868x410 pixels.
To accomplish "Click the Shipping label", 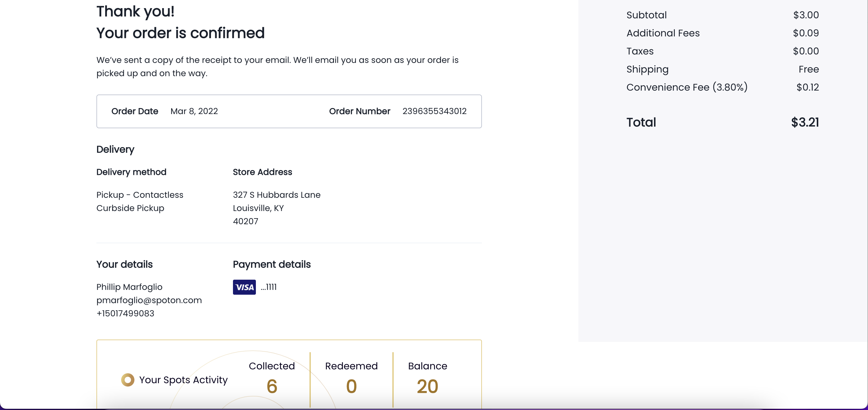I will click(647, 69).
